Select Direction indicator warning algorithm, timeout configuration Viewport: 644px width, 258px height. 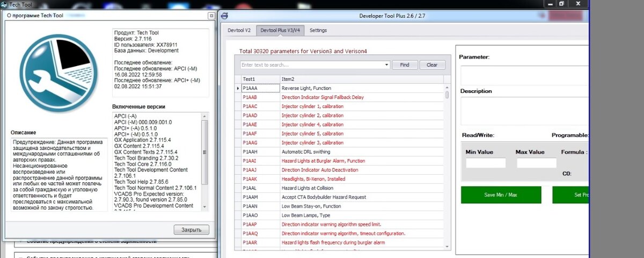pos(343,234)
